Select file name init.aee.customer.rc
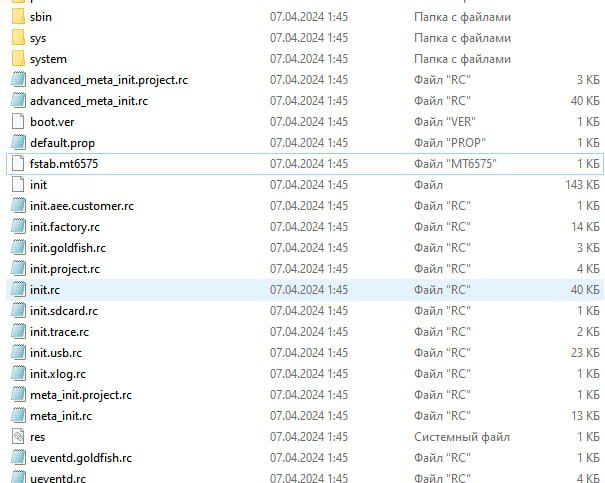The image size is (605, 483). point(82,206)
